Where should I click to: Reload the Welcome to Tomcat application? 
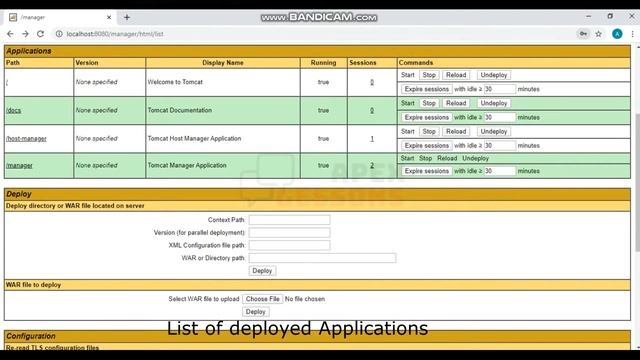456,75
